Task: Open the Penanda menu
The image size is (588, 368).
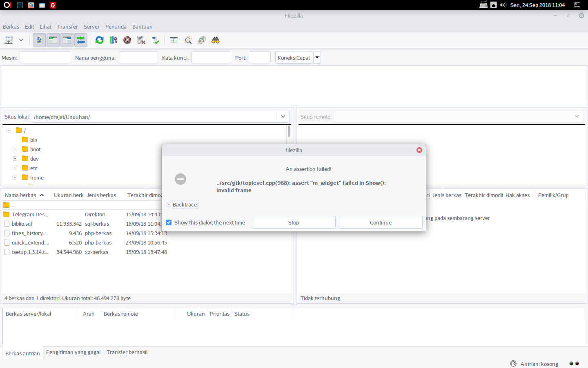Action: pos(116,27)
